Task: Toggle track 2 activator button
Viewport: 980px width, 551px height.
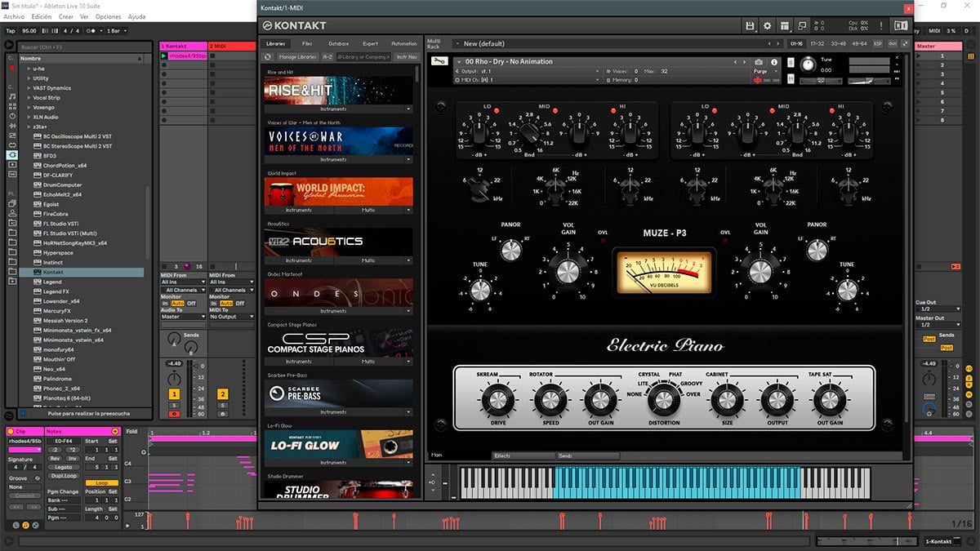Action: click(222, 394)
